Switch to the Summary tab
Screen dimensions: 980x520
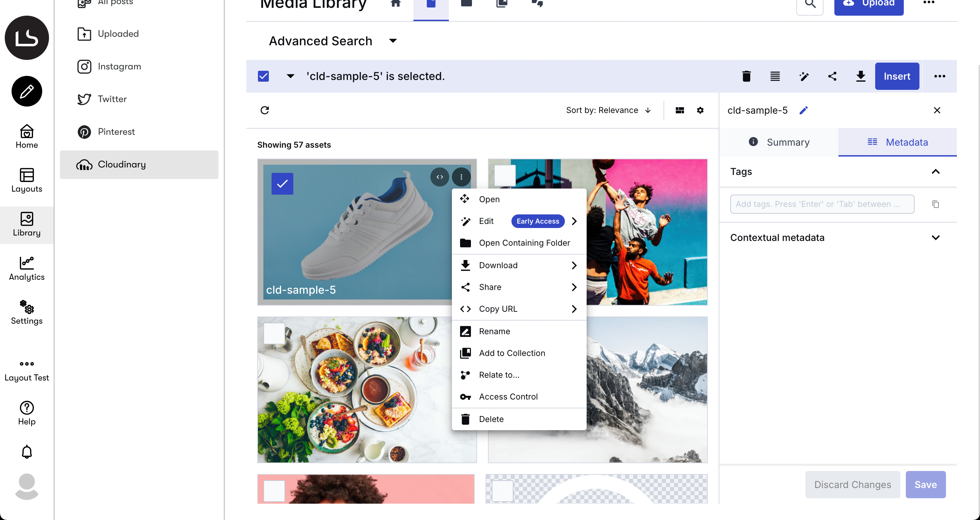tap(779, 142)
